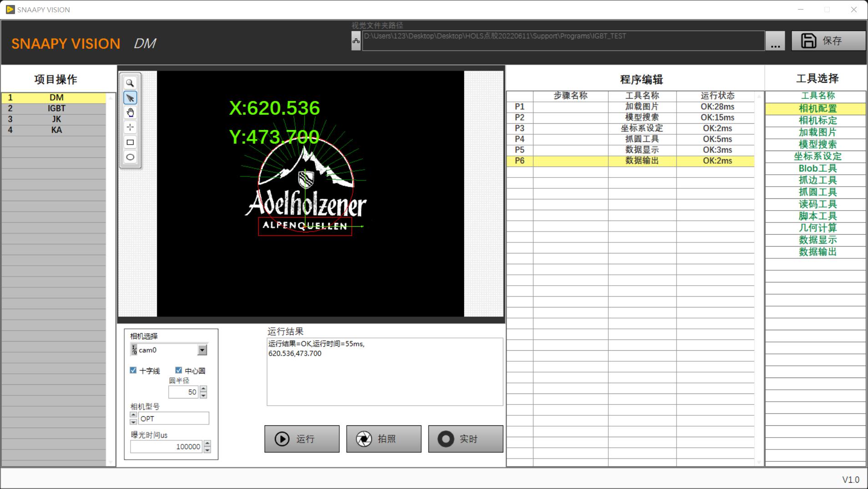Select step P4 抓圆工具 row
868x489 pixels.
[631, 139]
